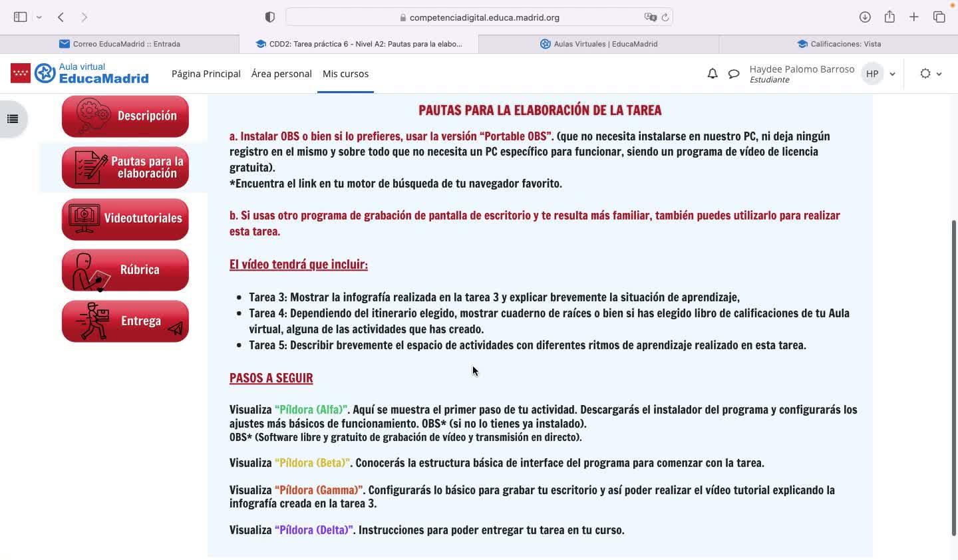The width and height of the screenshot is (958, 560).
Task: Click the Aula virtual EducaMadrid logo
Action: point(80,73)
